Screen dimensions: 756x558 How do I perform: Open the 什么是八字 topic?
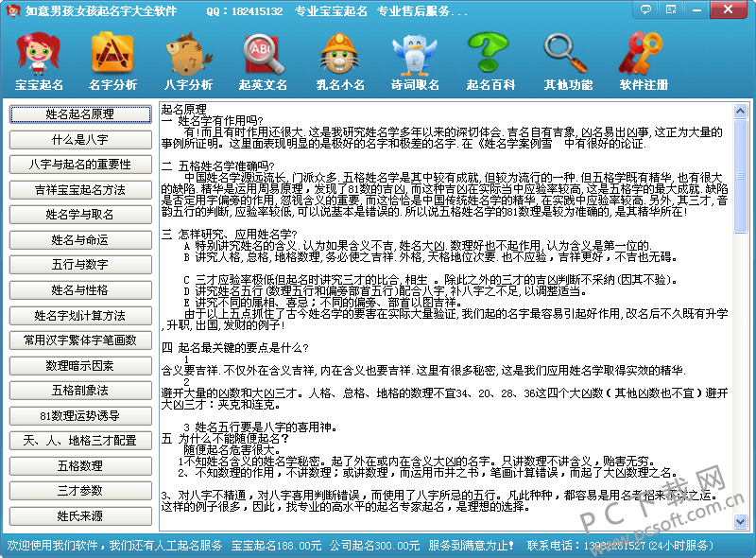tap(80, 140)
